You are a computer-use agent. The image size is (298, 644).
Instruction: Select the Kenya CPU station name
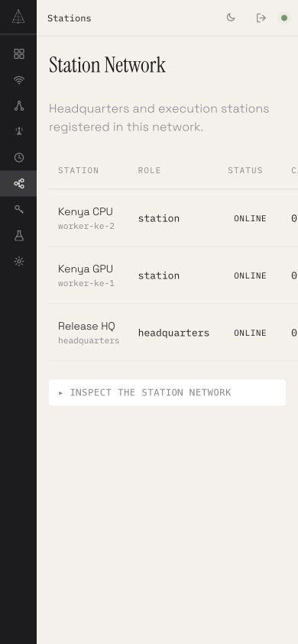click(x=85, y=212)
